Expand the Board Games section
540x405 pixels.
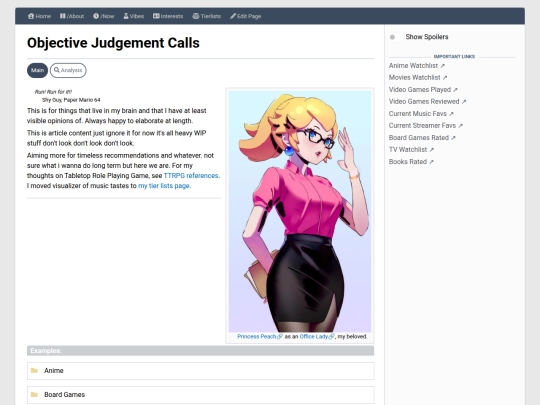[200, 395]
